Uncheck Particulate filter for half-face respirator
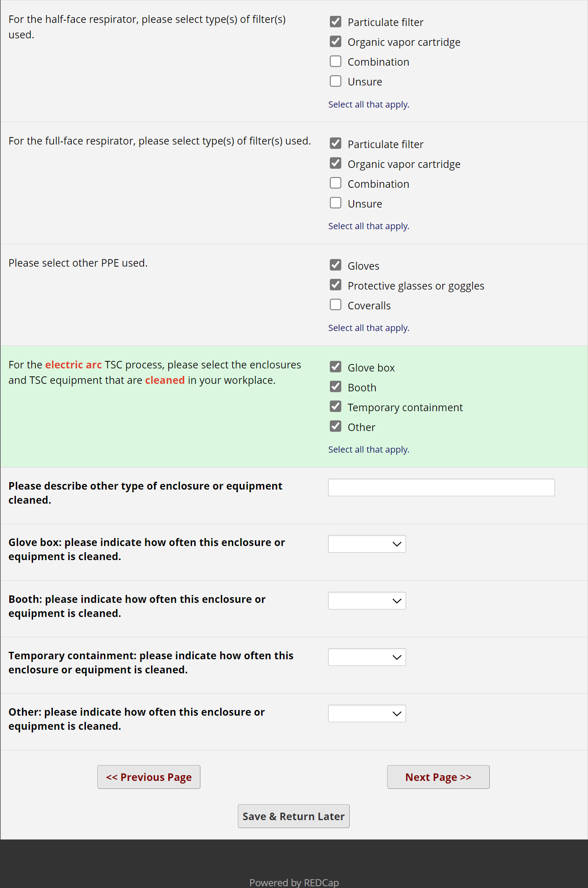This screenshot has height=888, width=588. tap(336, 22)
